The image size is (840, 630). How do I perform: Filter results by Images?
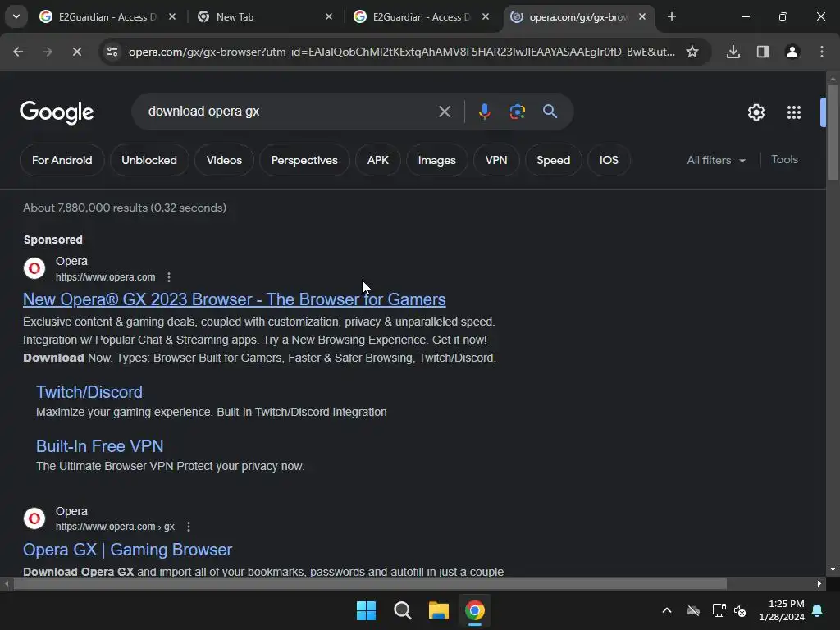click(436, 160)
